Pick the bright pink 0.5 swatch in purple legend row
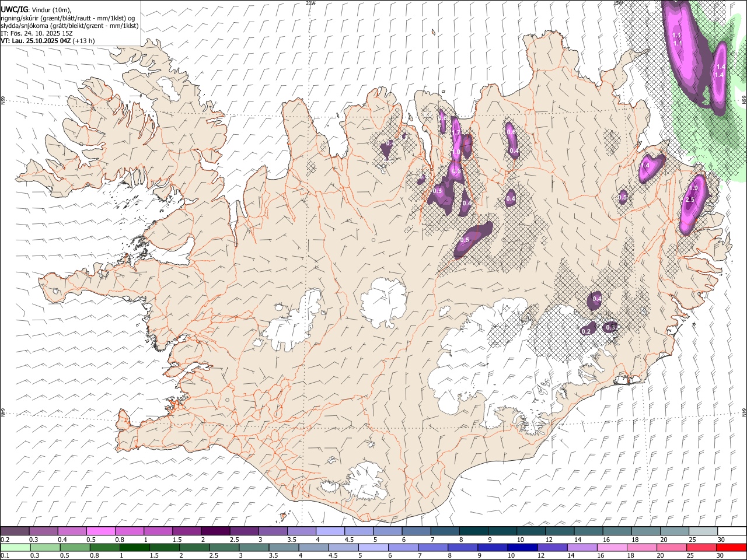The height and width of the screenshot is (560, 747). coord(100,531)
